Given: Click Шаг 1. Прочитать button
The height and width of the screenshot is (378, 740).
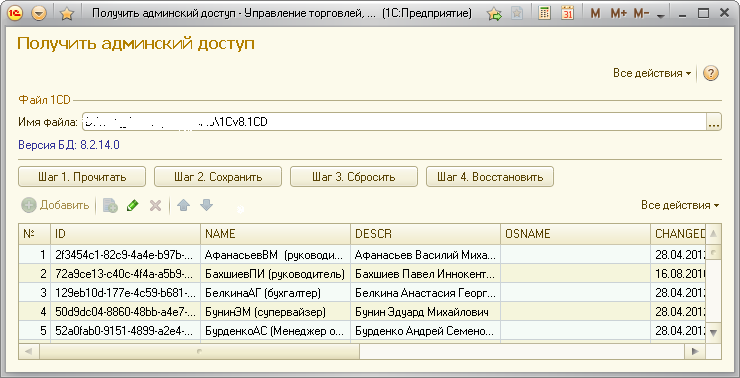Looking at the screenshot, I should click(x=82, y=177).
